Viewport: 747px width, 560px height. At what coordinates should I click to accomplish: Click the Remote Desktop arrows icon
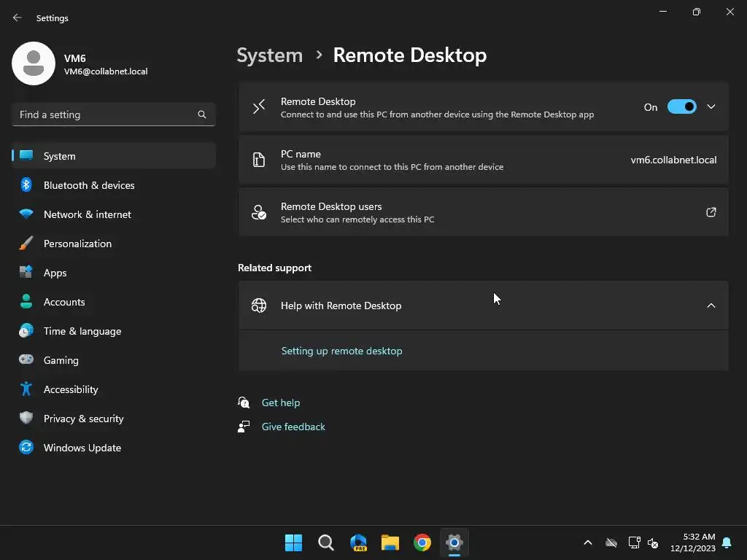click(259, 106)
